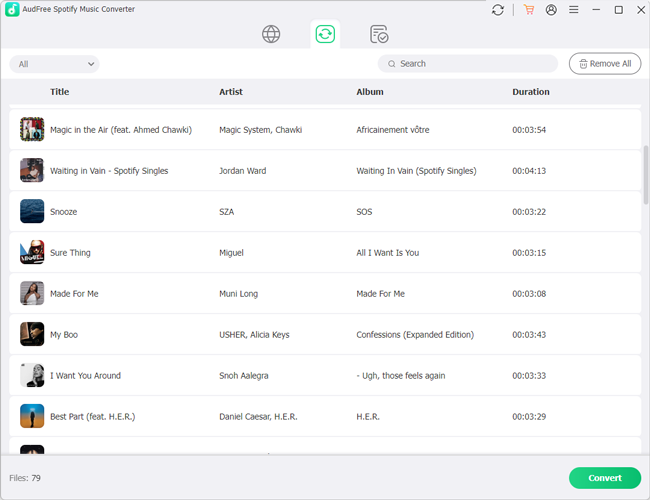Click album - Ugh, those feels again
The height and width of the screenshot is (500, 650).
[x=401, y=376]
